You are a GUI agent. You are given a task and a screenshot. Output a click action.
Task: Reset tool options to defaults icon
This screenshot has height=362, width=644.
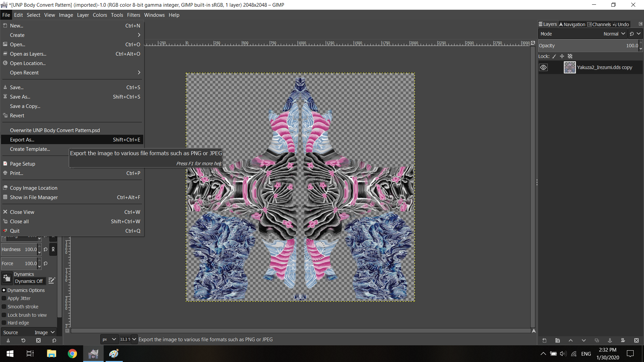pyautogui.click(x=54, y=341)
